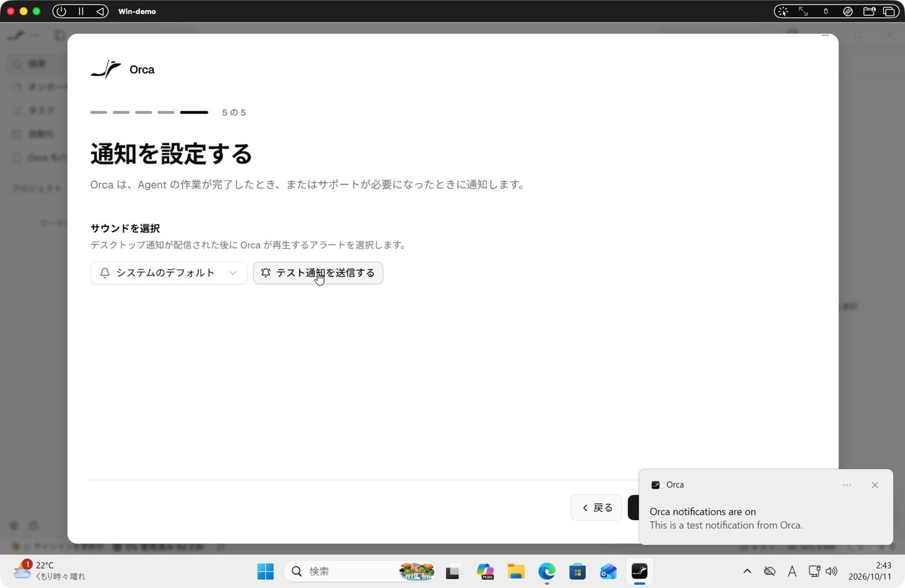Toggle capture mouse cursor icon
Image resolution: width=905 pixels, height=588 pixels.
pos(783,11)
